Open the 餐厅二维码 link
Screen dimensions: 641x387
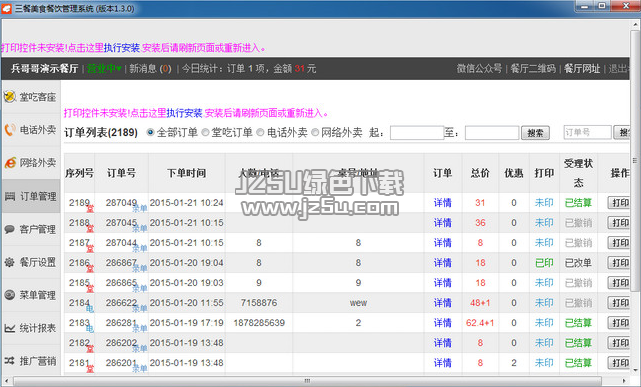pyautogui.click(x=533, y=69)
